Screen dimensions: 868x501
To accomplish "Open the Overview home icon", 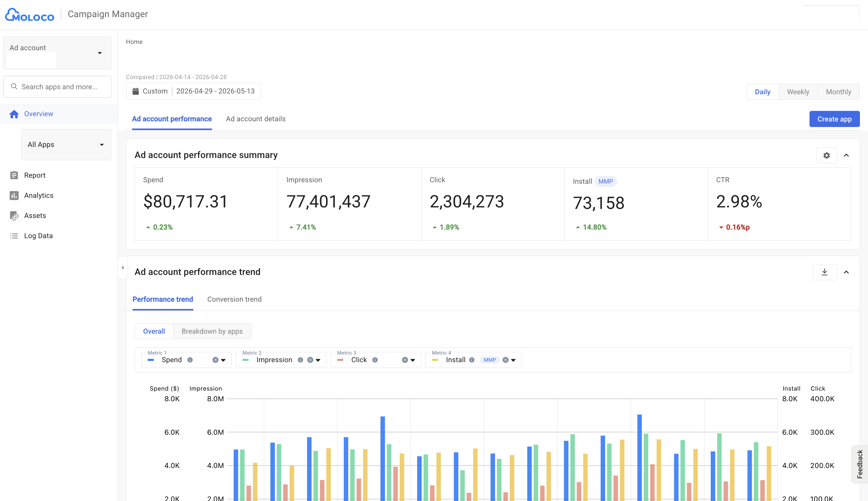I will pos(14,114).
